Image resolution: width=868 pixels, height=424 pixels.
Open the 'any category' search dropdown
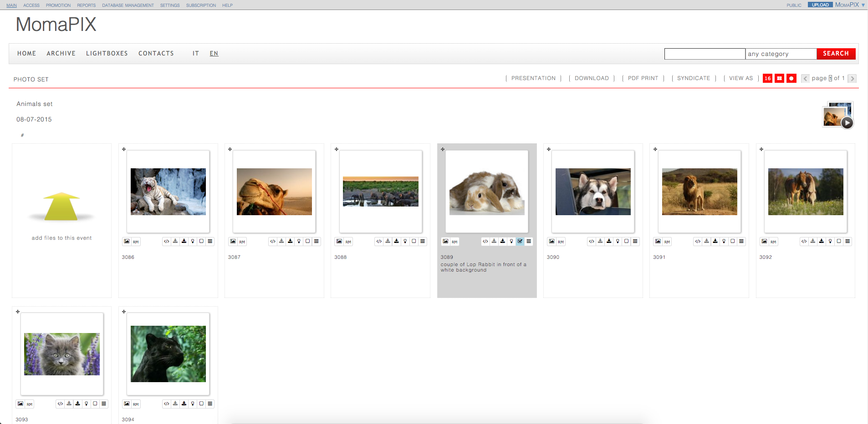pos(781,54)
